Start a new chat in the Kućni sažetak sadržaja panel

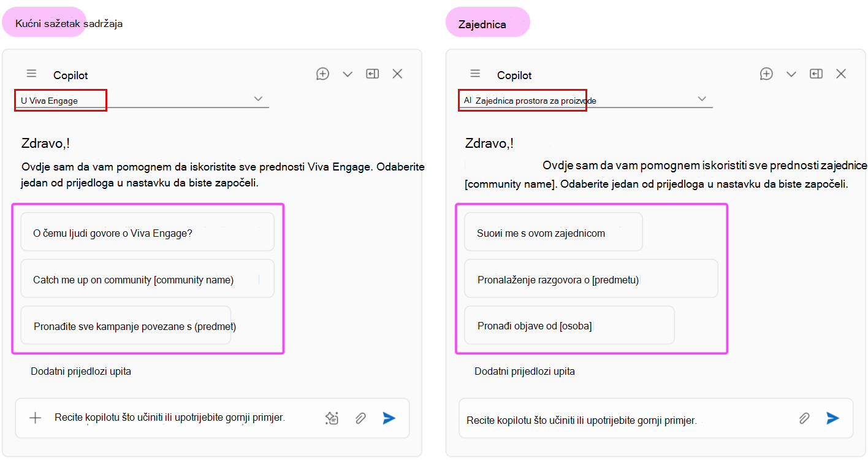[323, 74]
